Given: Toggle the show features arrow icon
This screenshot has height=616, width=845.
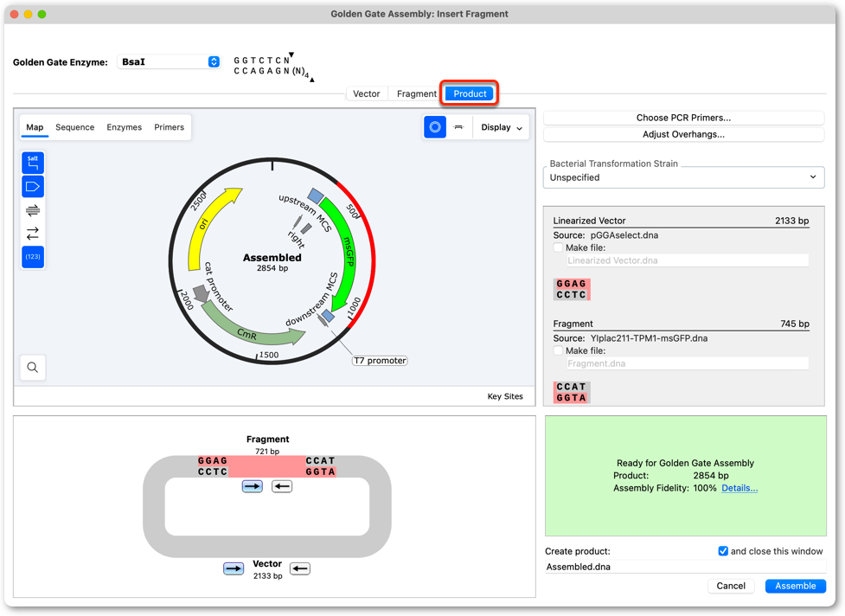Looking at the screenshot, I should pyautogui.click(x=33, y=187).
